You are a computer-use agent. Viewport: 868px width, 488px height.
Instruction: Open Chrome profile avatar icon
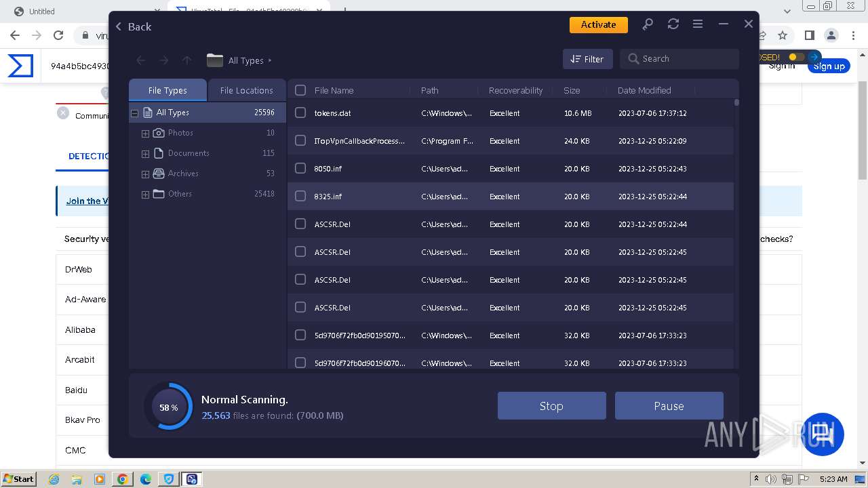tap(831, 35)
